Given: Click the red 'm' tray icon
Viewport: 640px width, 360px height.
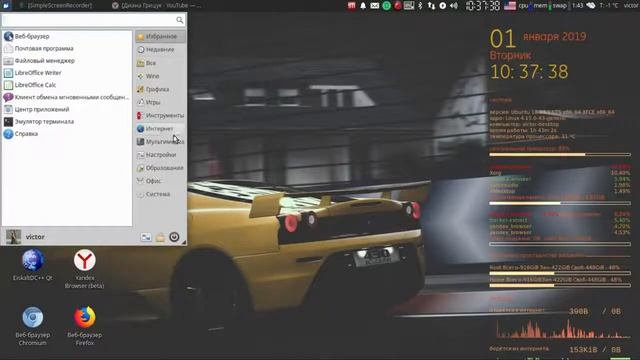Looking at the screenshot, I should 351,5.
